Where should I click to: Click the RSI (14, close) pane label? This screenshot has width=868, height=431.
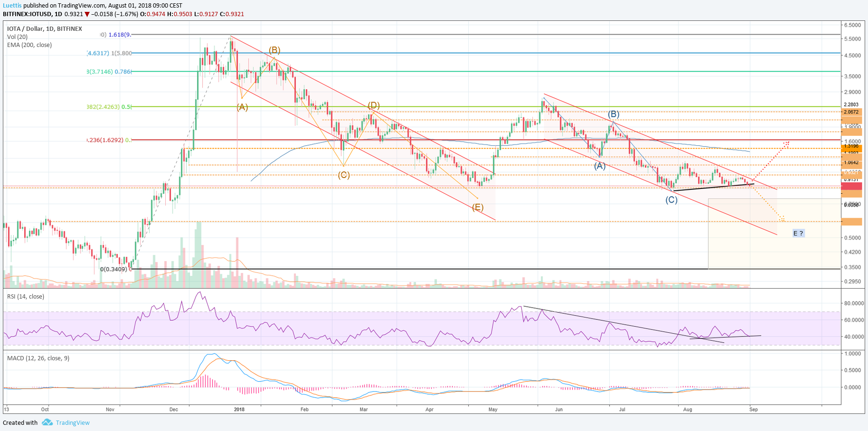pyautogui.click(x=26, y=297)
